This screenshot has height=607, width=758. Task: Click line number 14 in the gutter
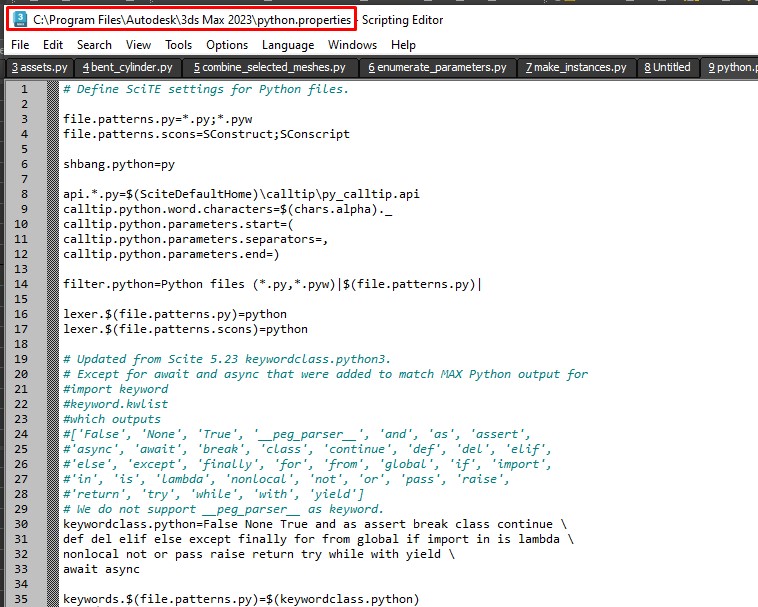coord(21,284)
